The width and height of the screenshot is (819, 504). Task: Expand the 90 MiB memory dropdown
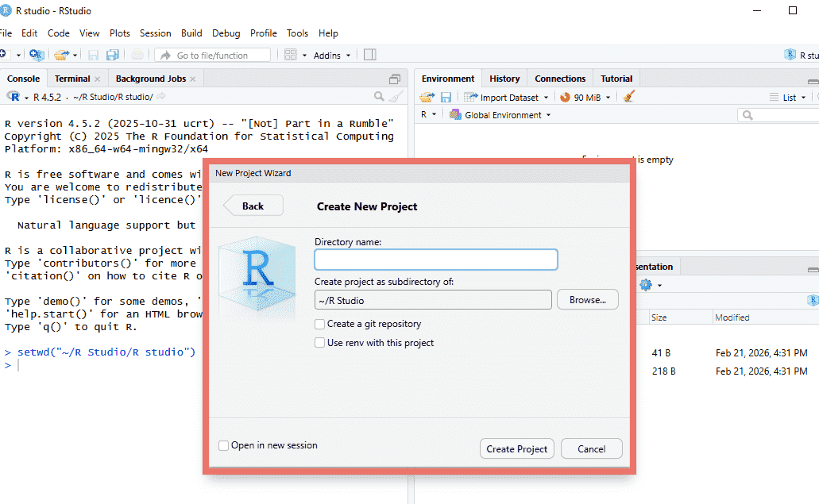tap(608, 98)
